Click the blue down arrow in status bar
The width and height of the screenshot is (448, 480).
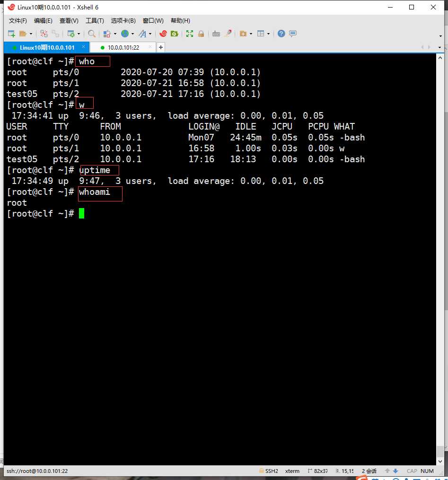tap(396, 471)
